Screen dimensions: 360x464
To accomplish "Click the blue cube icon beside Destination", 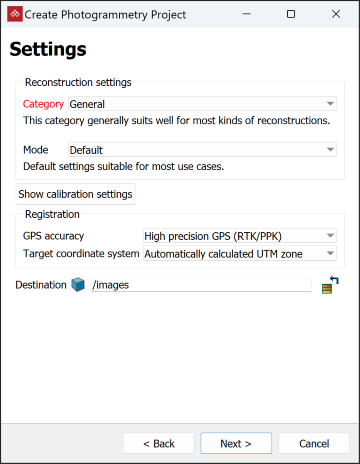I will tap(78, 285).
